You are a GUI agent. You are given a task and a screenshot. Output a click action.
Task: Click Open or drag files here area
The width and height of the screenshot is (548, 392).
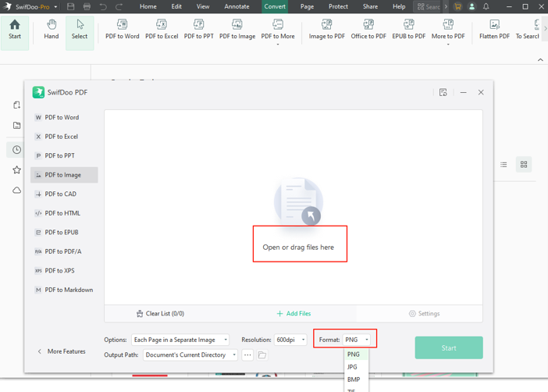298,248
